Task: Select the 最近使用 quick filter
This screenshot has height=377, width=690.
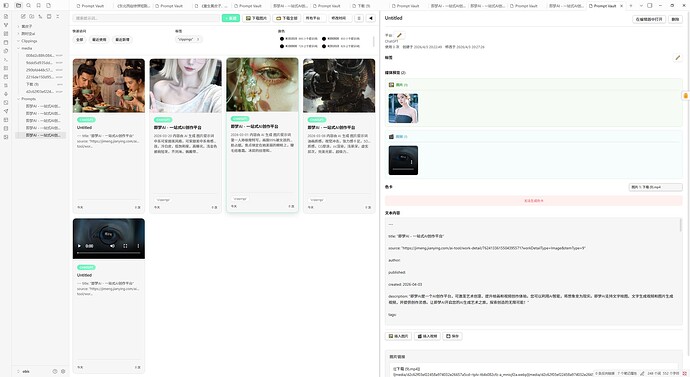Action: (x=99, y=40)
